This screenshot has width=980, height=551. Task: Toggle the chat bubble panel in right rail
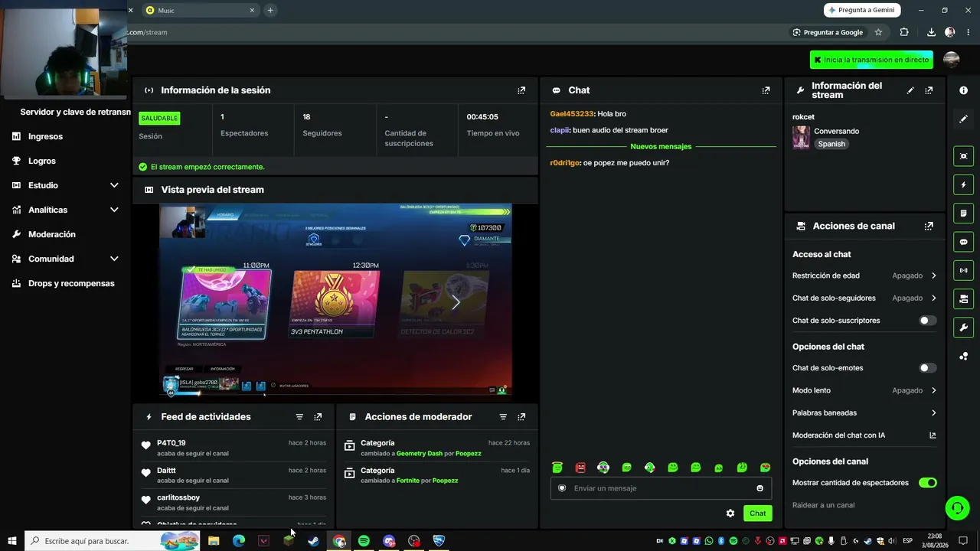(963, 242)
